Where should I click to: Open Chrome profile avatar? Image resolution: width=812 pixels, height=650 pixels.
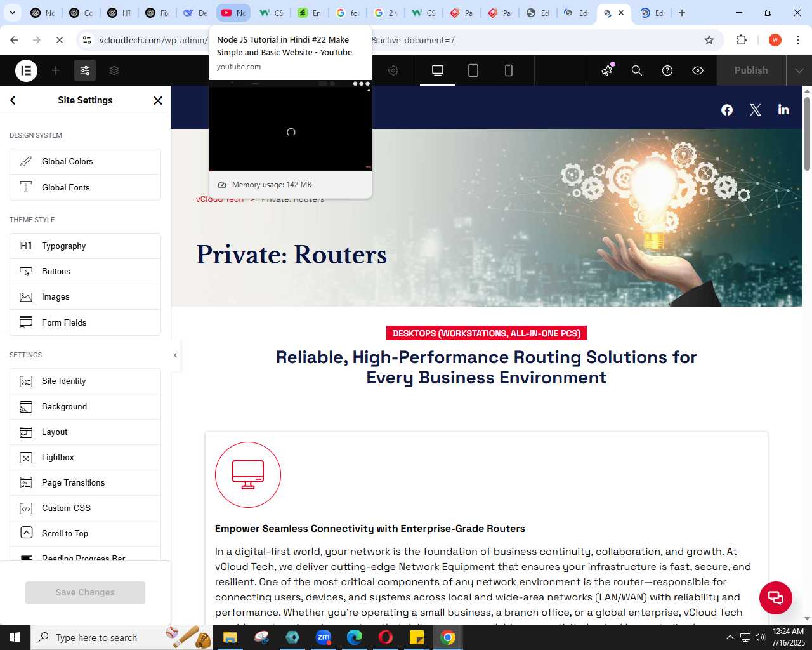775,40
